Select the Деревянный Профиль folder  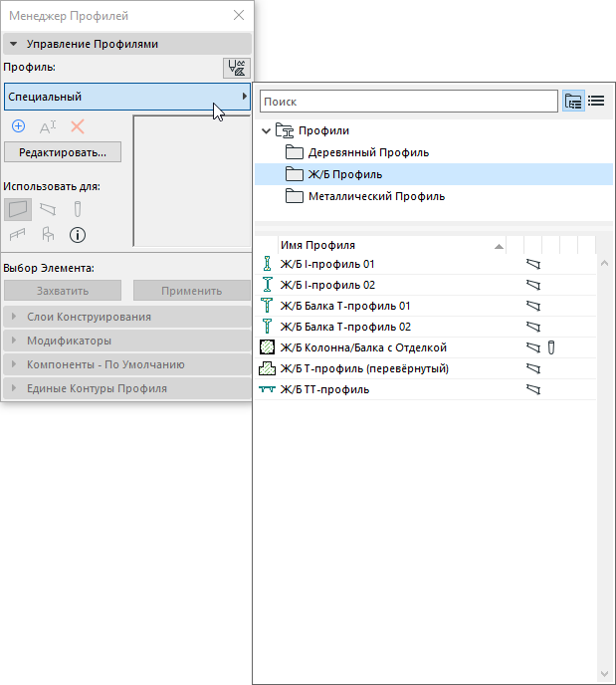coord(434,152)
